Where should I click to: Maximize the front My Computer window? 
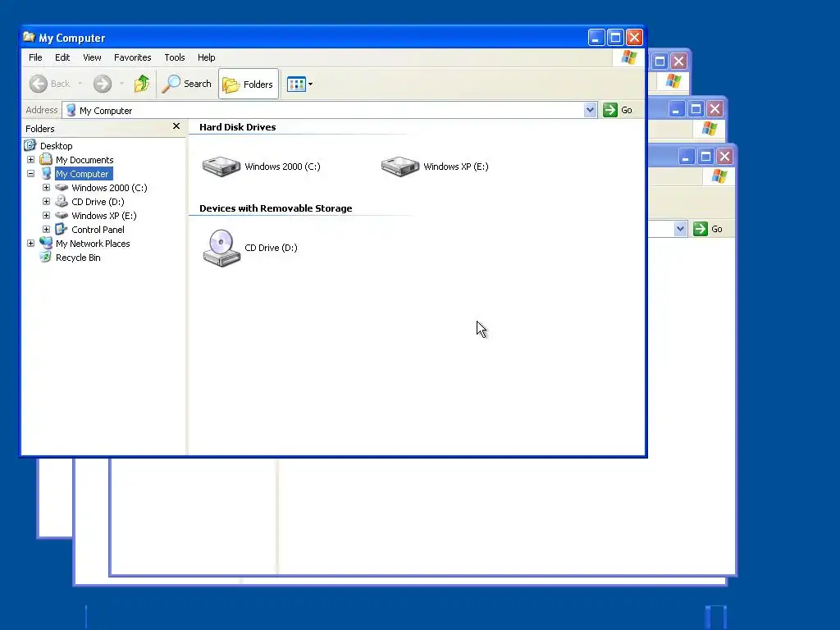pyautogui.click(x=615, y=38)
